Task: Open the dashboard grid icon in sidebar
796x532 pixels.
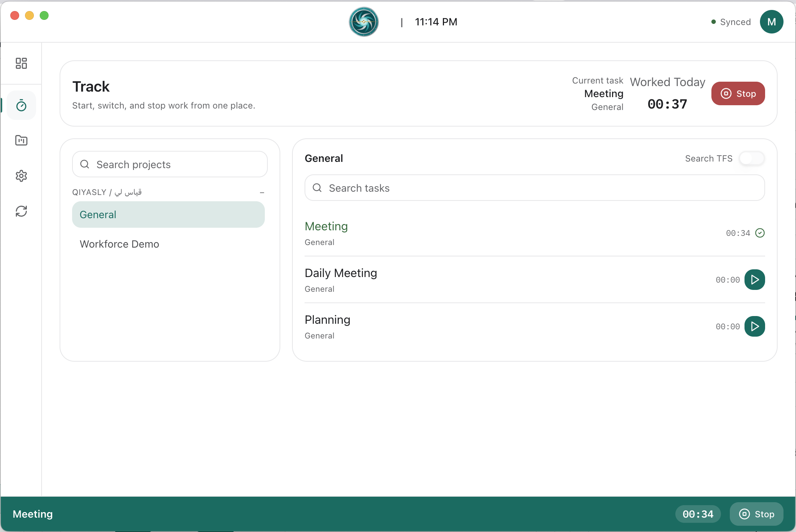Action: pyautogui.click(x=21, y=63)
